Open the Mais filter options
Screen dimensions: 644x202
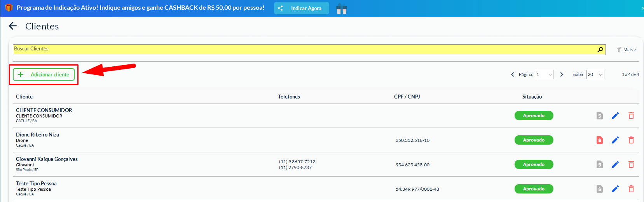pyautogui.click(x=626, y=50)
